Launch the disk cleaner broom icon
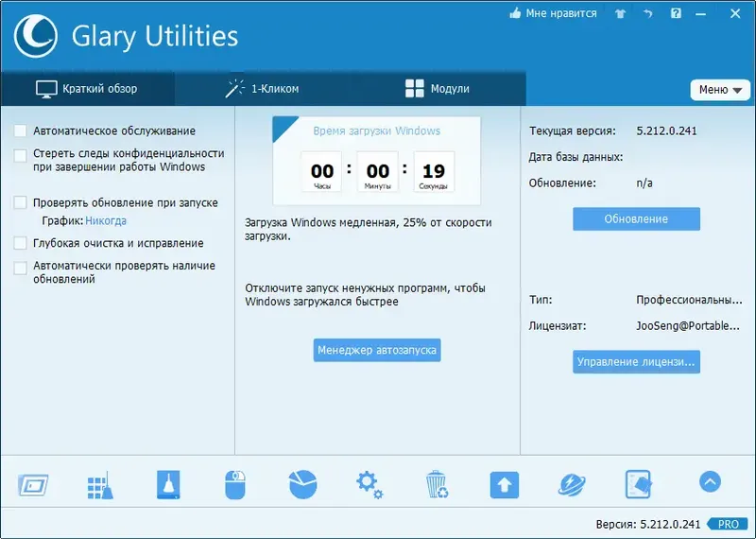The height and width of the screenshot is (539, 756). (x=168, y=484)
